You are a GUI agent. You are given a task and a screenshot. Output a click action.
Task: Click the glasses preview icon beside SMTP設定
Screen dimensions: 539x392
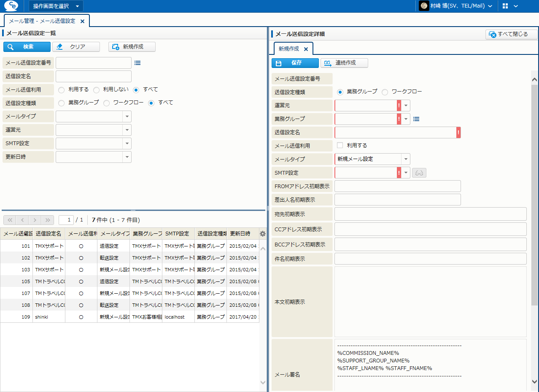[419, 173]
